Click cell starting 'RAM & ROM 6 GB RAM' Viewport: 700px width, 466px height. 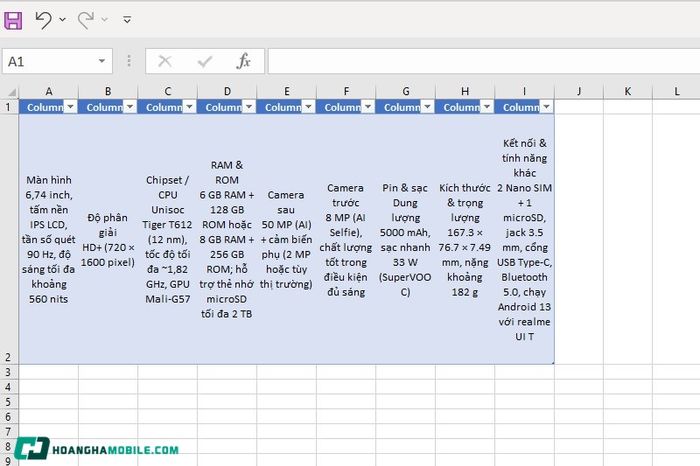click(x=227, y=239)
